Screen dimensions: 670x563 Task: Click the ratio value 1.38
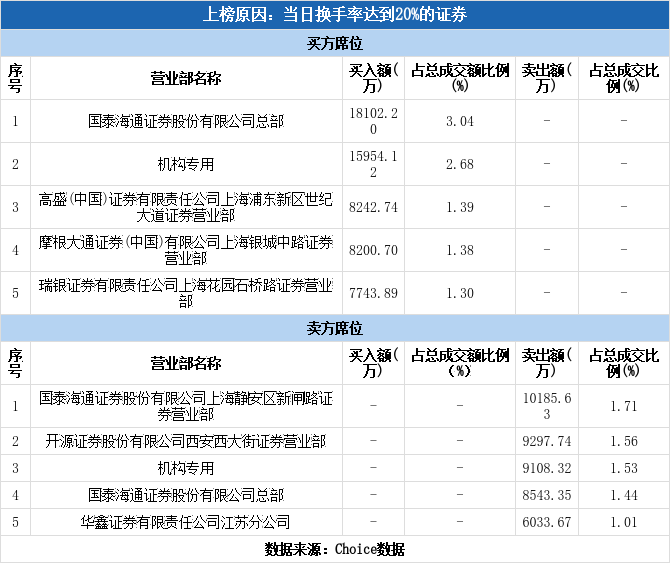point(460,250)
